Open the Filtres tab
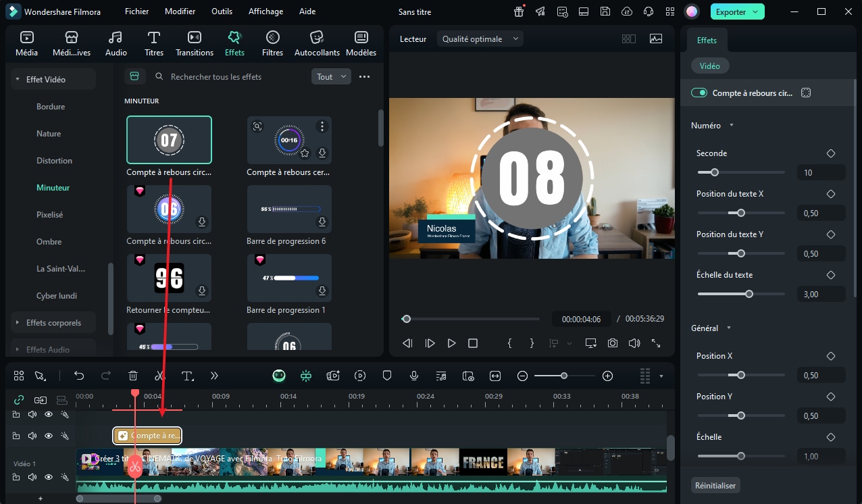Viewport: 862px width, 504px height. pos(273,43)
